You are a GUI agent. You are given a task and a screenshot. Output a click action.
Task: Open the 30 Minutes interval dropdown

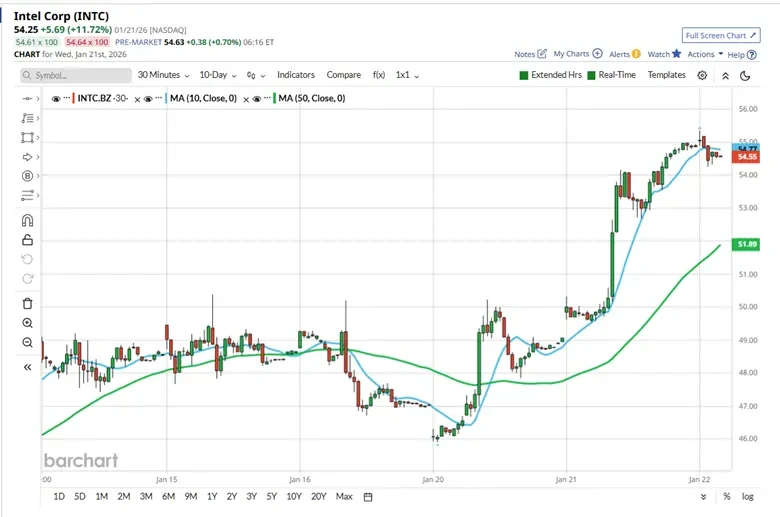click(163, 75)
